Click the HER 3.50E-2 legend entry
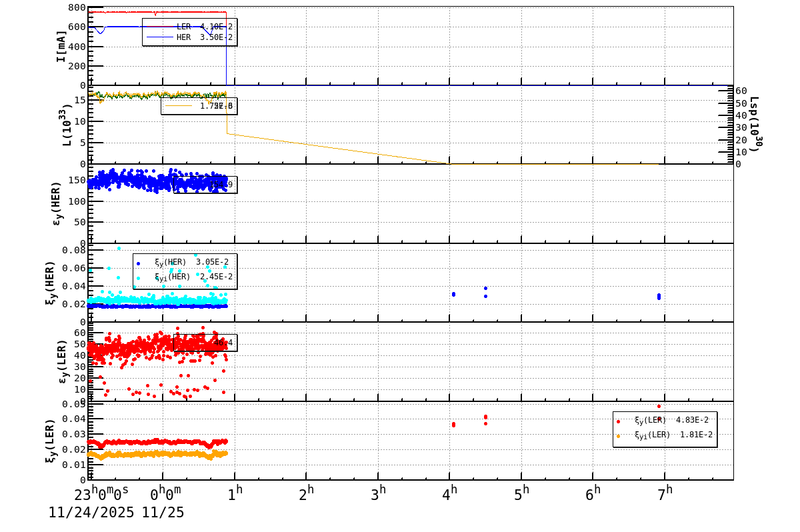Image resolution: width=800 pixels, height=532 pixels. click(x=190, y=37)
